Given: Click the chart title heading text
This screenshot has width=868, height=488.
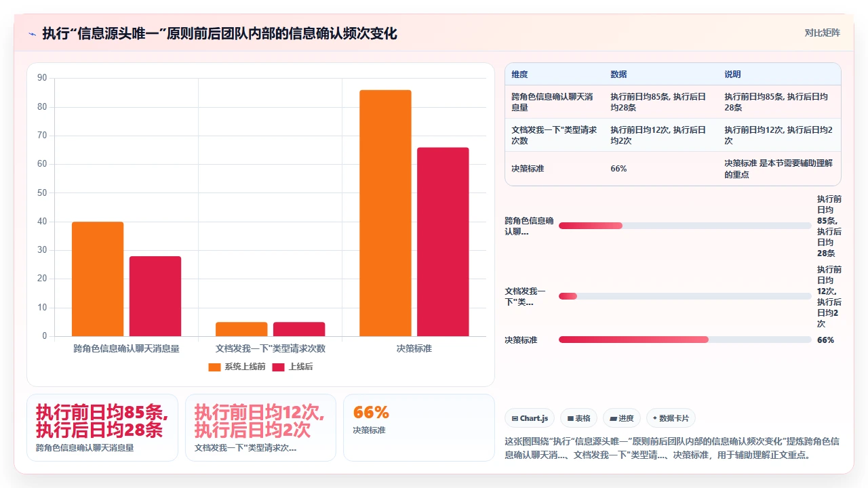Looking at the screenshot, I should [220, 33].
